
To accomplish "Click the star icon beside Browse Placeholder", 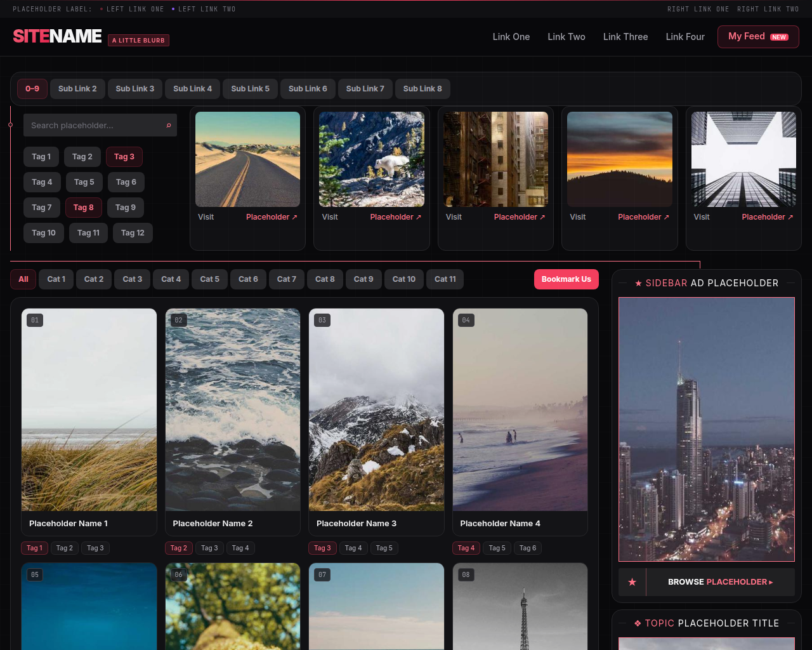I will 632,582.
